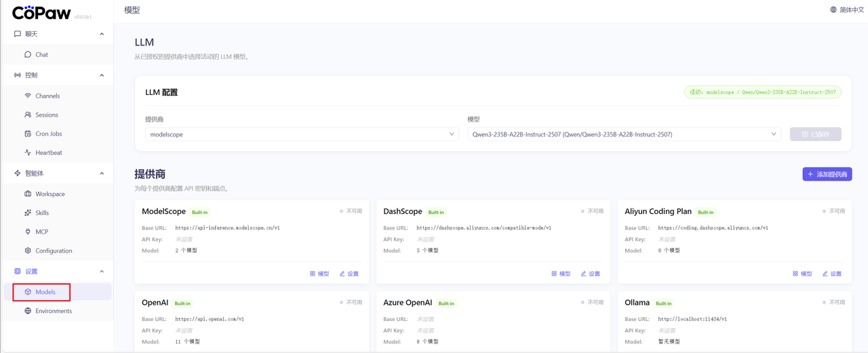Open 模型 for the DashScope card
The height and width of the screenshot is (353, 868).
point(561,274)
